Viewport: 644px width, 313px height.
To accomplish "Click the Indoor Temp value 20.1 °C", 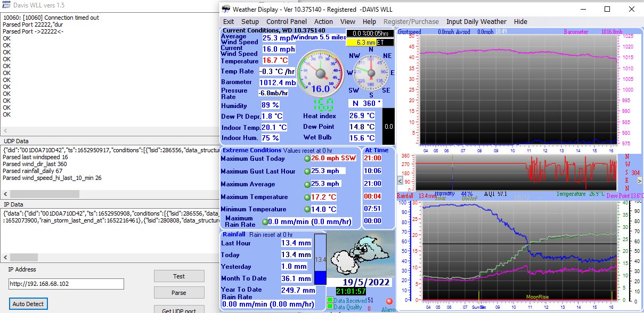I will pos(274,127).
